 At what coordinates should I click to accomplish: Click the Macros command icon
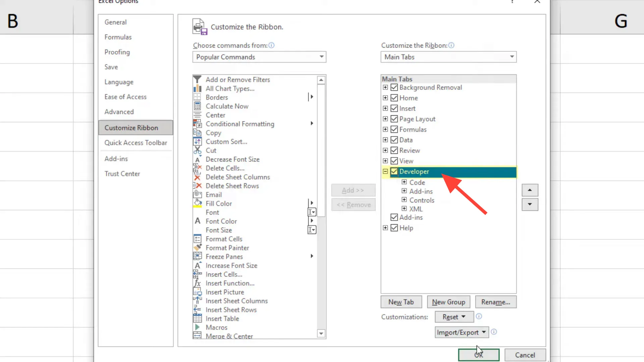click(198, 327)
